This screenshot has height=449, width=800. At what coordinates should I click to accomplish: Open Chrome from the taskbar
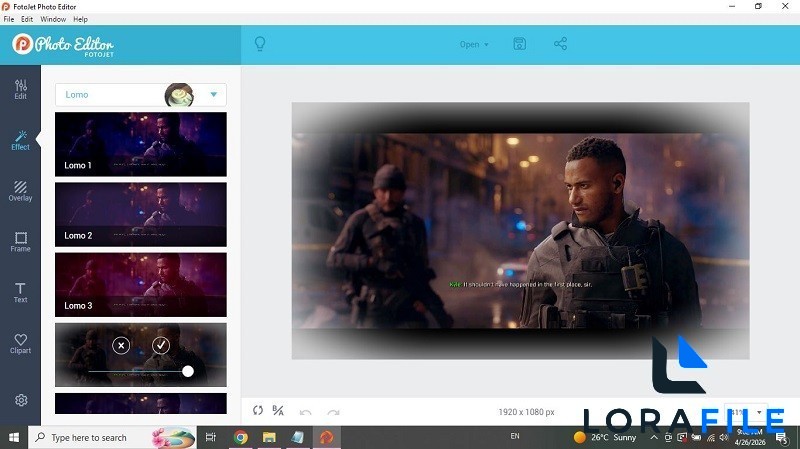[x=240, y=437]
